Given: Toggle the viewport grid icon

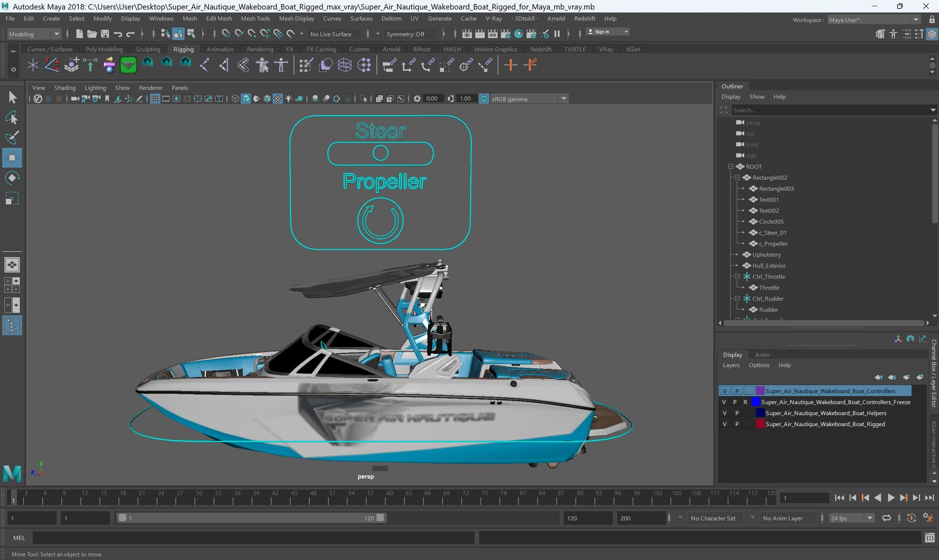Looking at the screenshot, I should pos(155,99).
